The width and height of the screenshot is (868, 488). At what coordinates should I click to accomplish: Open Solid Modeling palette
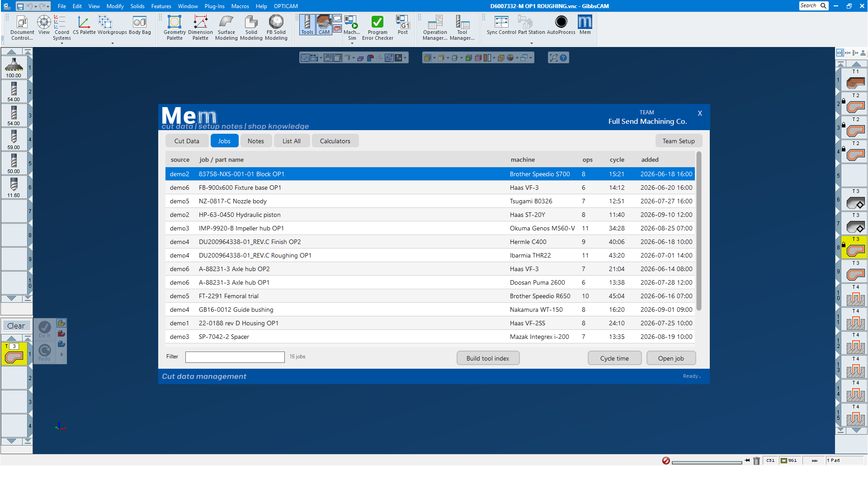coord(251,28)
